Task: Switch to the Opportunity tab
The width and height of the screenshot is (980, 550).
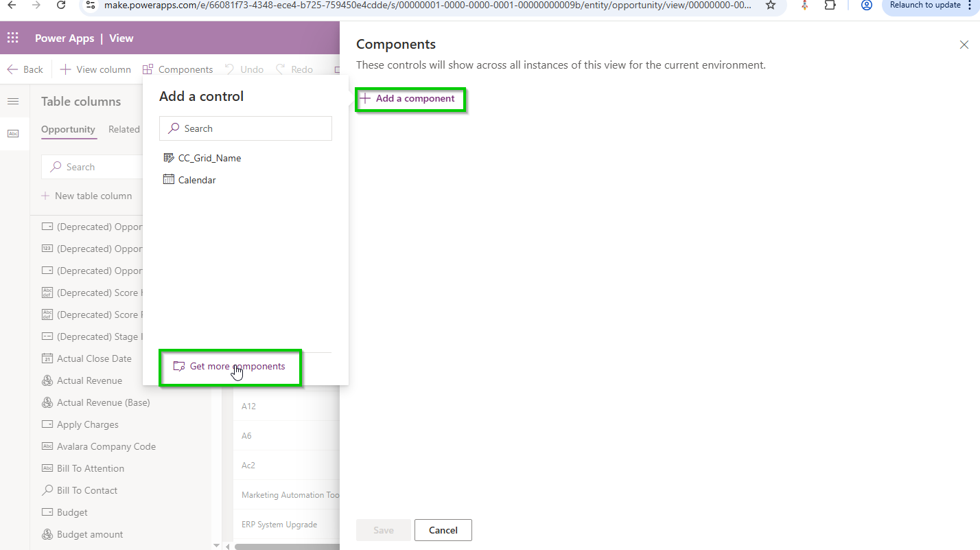Action: click(68, 129)
